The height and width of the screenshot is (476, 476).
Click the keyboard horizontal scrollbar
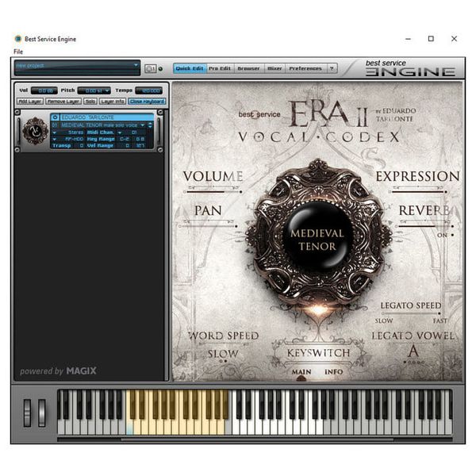pyautogui.click(x=257, y=440)
